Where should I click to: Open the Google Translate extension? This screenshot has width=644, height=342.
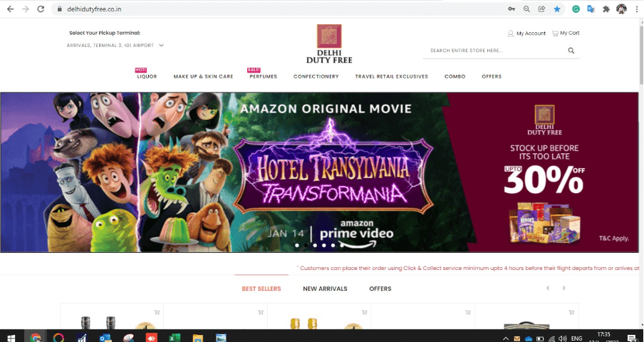591,9
